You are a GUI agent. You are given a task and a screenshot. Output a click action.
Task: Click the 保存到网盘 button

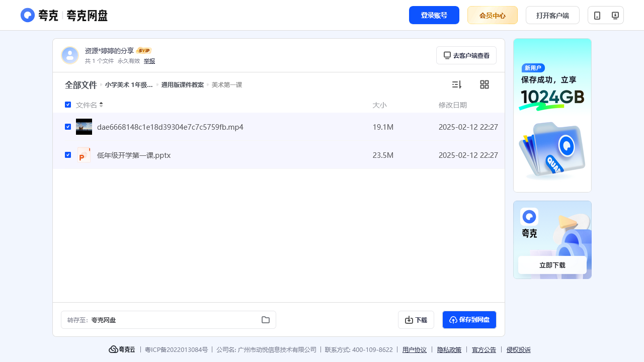(469, 320)
